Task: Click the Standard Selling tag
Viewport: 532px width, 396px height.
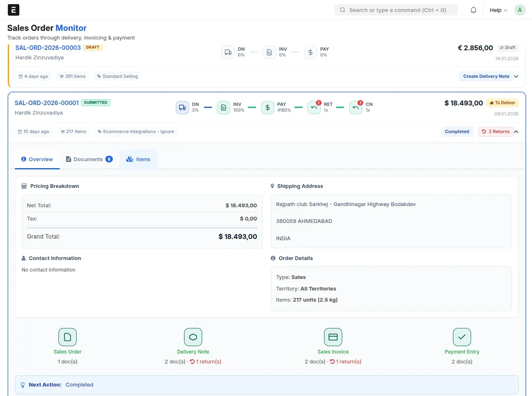Action: [x=117, y=76]
